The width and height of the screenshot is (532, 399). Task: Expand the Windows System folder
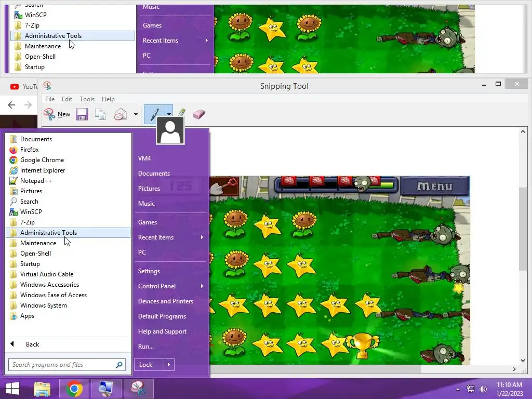coord(68,305)
